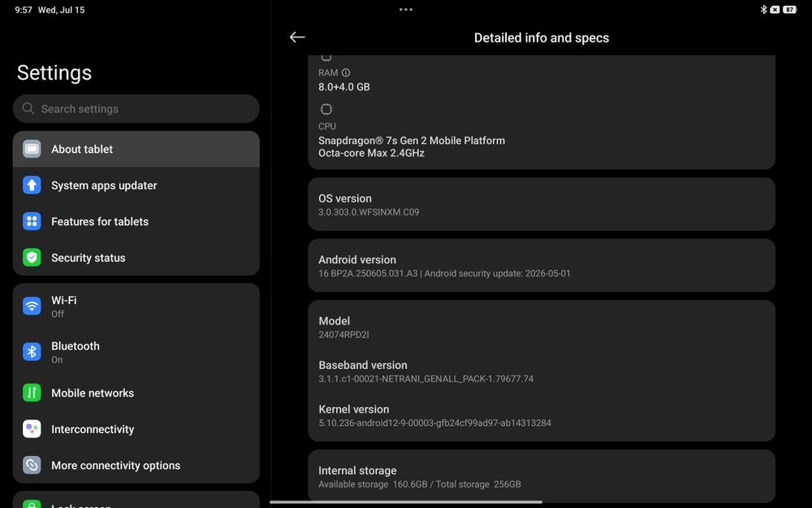Tap the Detailed info and specs title
This screenshot has height=508, width=812.
click(541, 37)
